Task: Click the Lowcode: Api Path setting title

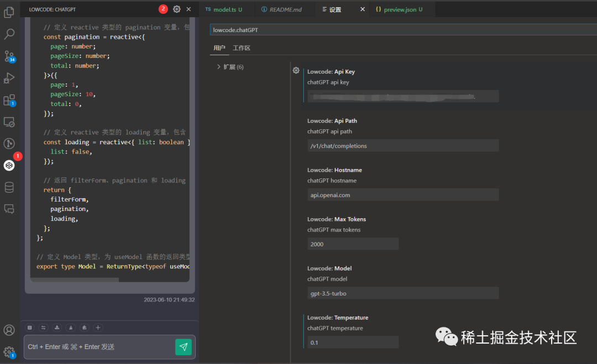Action: pyautogui.click(x=332, y=120)
